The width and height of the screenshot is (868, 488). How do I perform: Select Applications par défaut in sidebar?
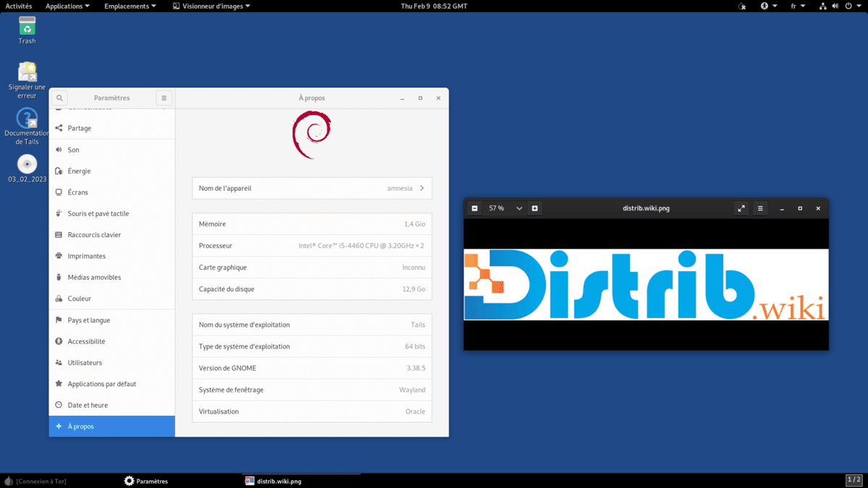112,384
